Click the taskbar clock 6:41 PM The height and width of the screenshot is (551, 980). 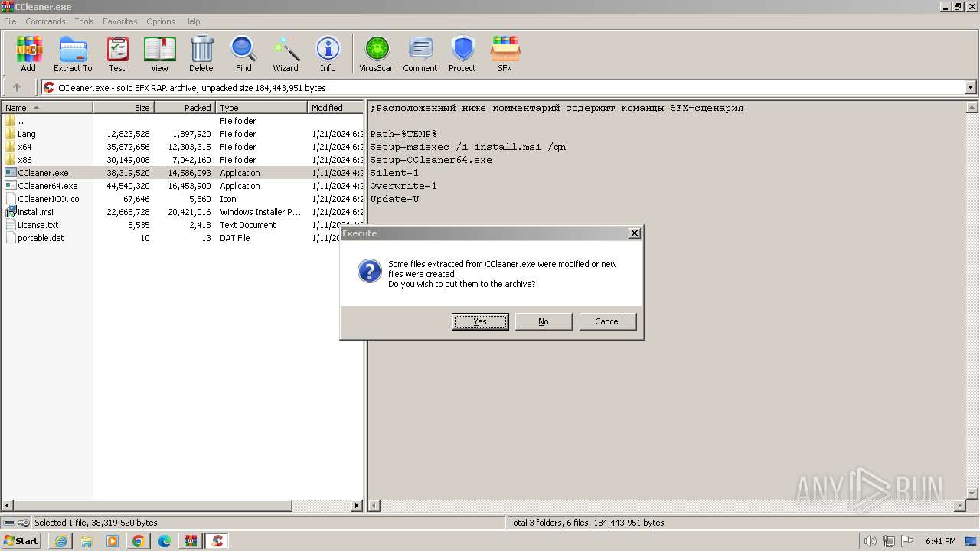click(x=941, y=541)
